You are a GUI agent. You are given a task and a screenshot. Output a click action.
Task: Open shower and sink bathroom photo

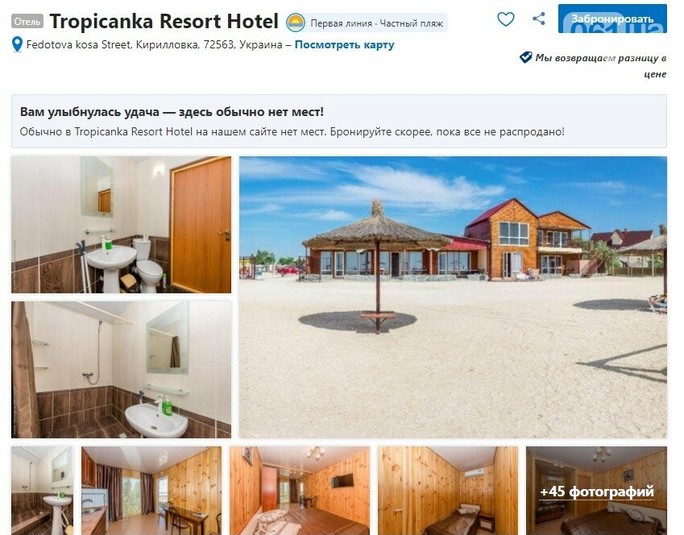tap(121, 369)
